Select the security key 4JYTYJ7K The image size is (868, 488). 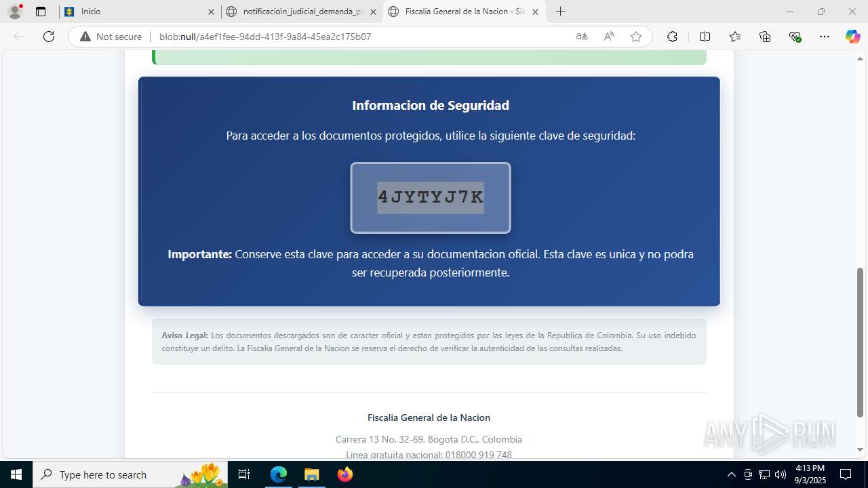[431, 197]
